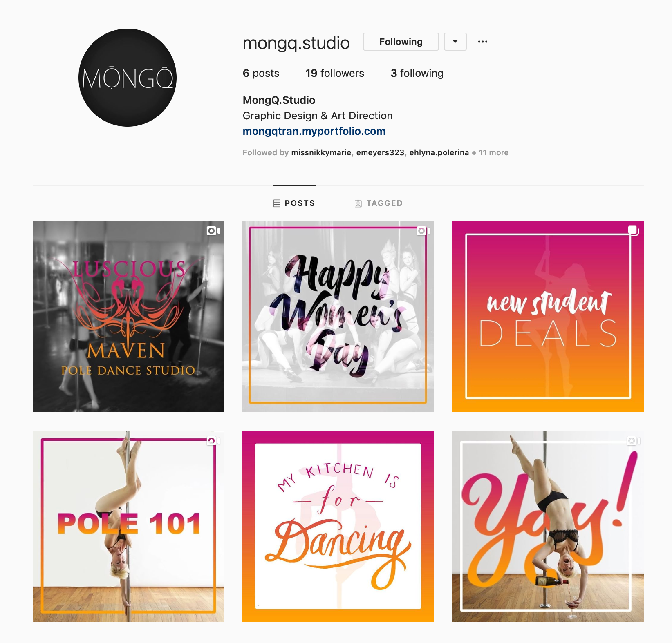This screenshot has height=643, width=672.
Task: Open the mongqtran.myportfolio.com link
Action: [314, 131]
